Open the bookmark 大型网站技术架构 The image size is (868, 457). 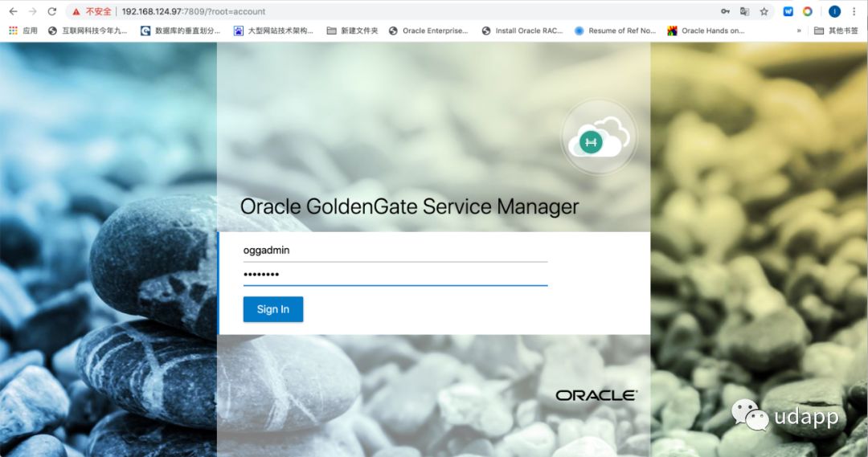point(273,31)
